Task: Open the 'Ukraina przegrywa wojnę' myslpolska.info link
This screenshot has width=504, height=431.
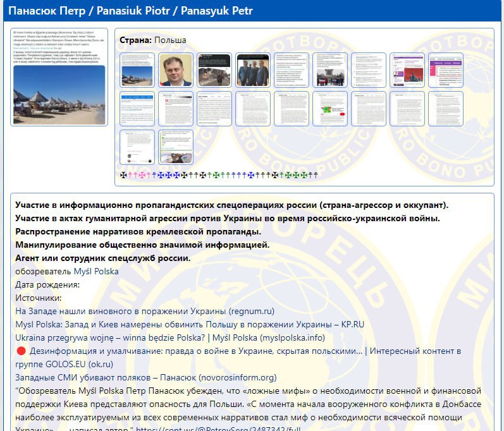Action: pos(170,338)
